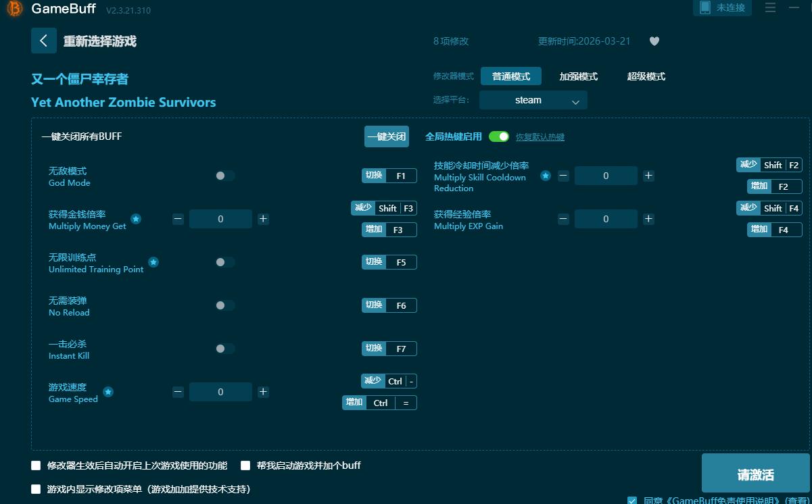Decrease Game Speed value with minus
The image size is (812, 504).
pyautogui.click(x=178, y=392)
